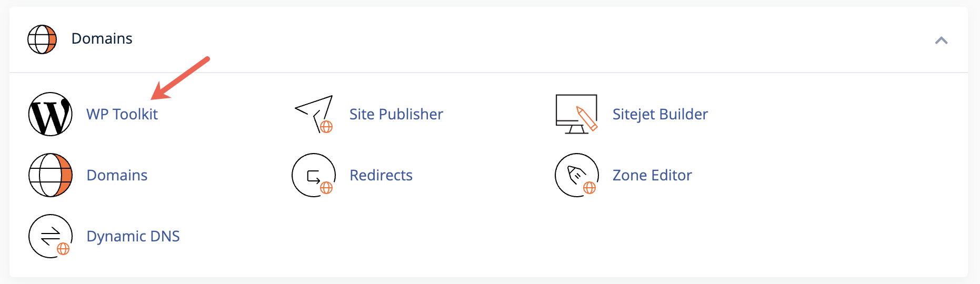Click the globe icon in the Domains header
Screen dimensions: 980x284
tap(42, 39)
